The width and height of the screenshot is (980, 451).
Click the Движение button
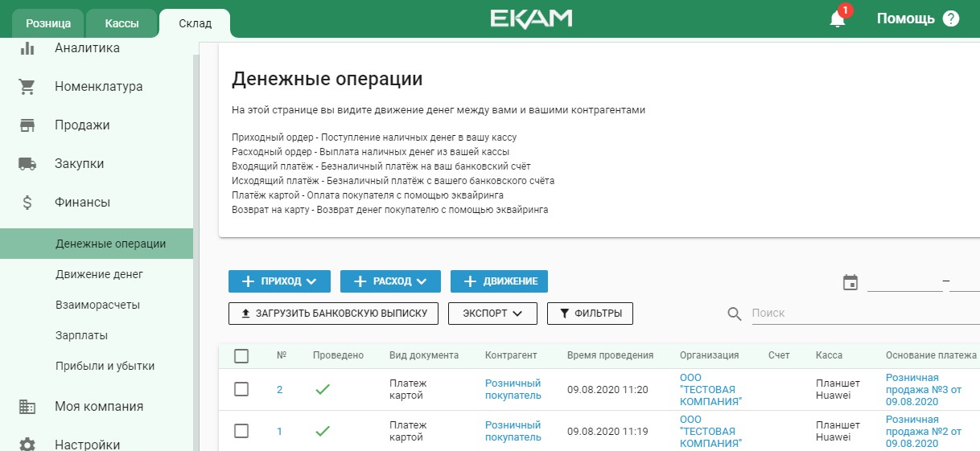point(499,281)
